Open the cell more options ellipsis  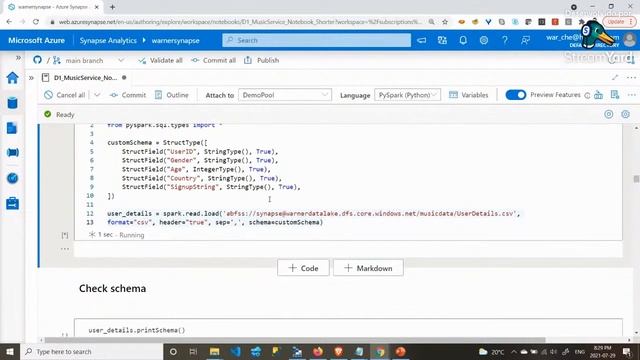coord(64,249)
